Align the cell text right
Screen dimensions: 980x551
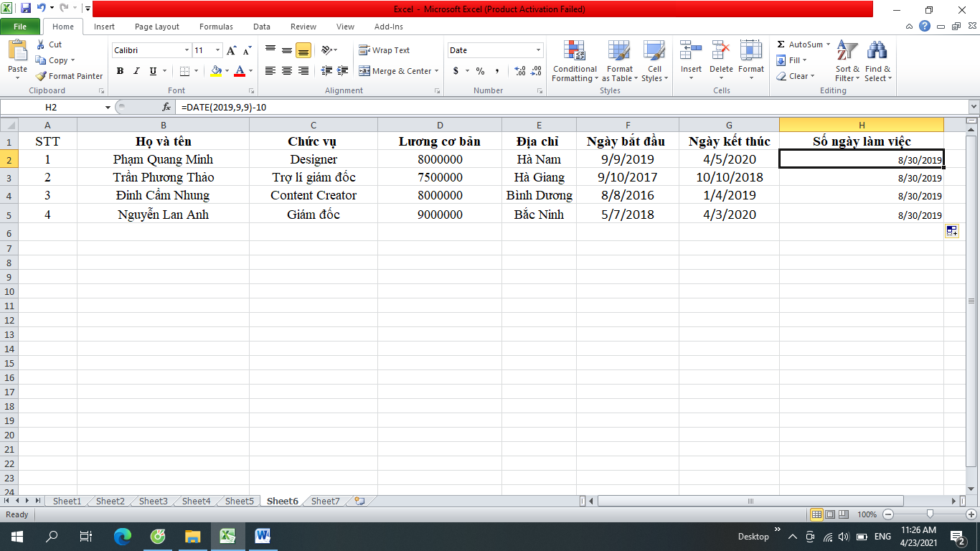(x=303, y=71)
